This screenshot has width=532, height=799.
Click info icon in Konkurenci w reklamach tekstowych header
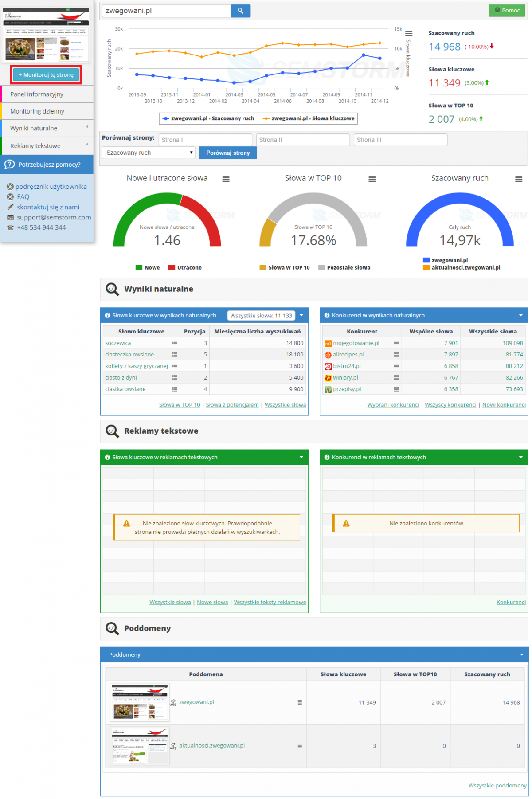coord(327,458)
